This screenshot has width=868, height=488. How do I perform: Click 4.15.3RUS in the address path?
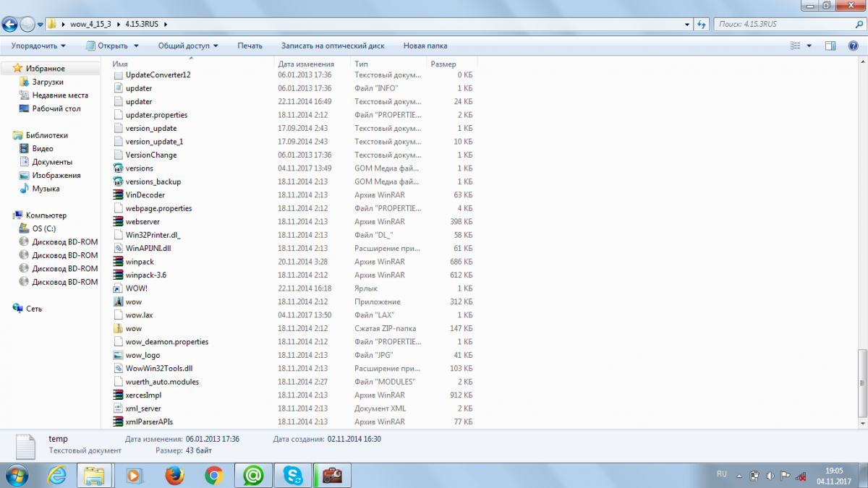(141, 24)
